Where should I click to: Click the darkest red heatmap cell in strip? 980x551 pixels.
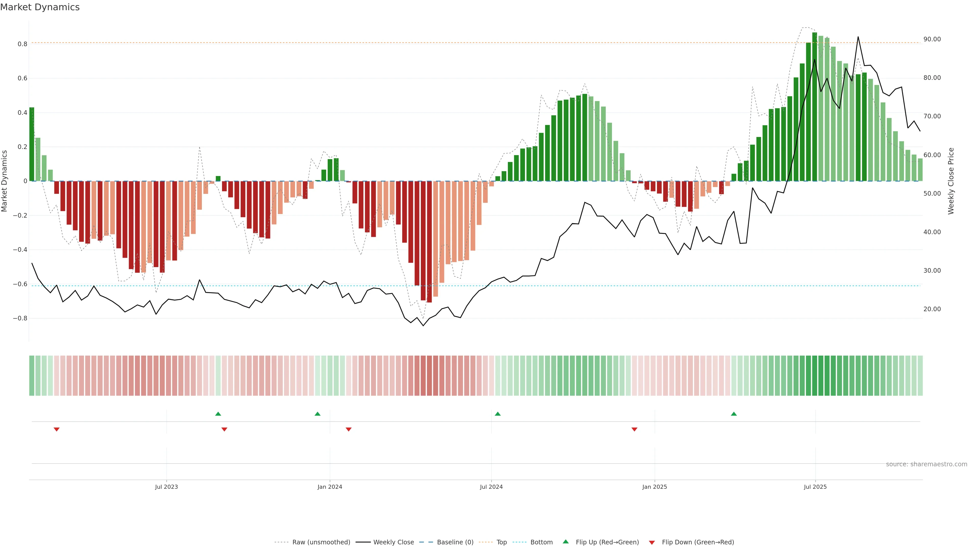429,376
